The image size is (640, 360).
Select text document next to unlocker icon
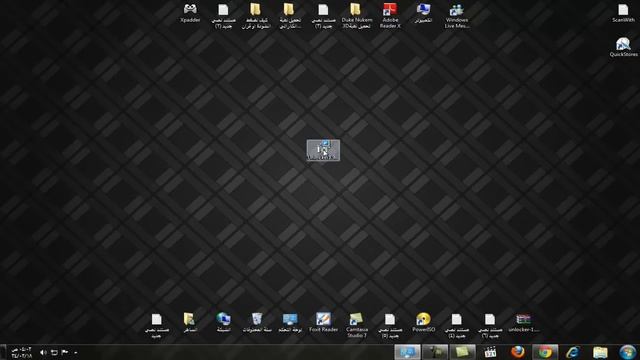click(490, 325)
